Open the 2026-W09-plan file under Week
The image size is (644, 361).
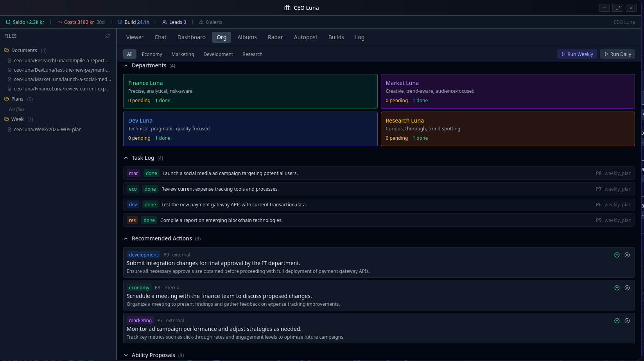pyautogui.click(x=47, y=129)
